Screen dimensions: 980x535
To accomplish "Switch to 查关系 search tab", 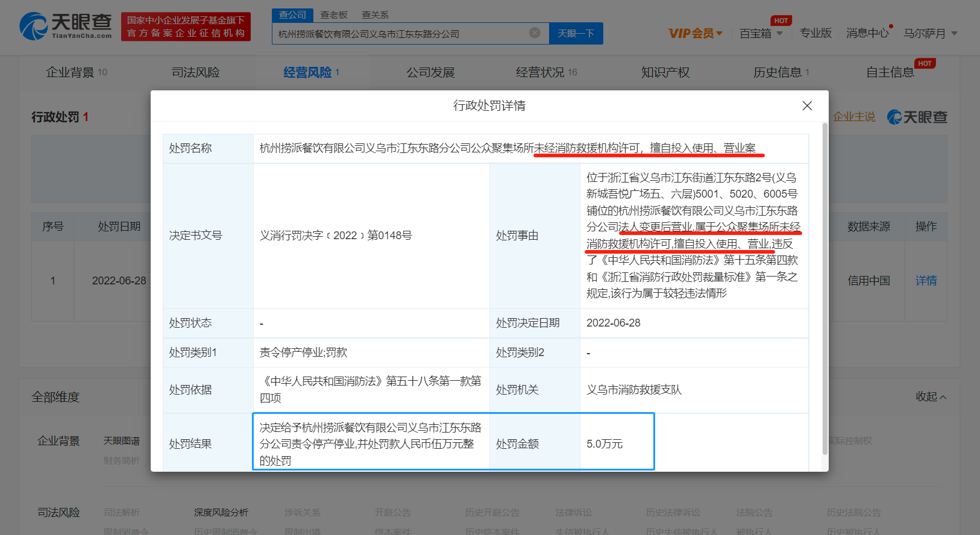I will click(375, 15).
